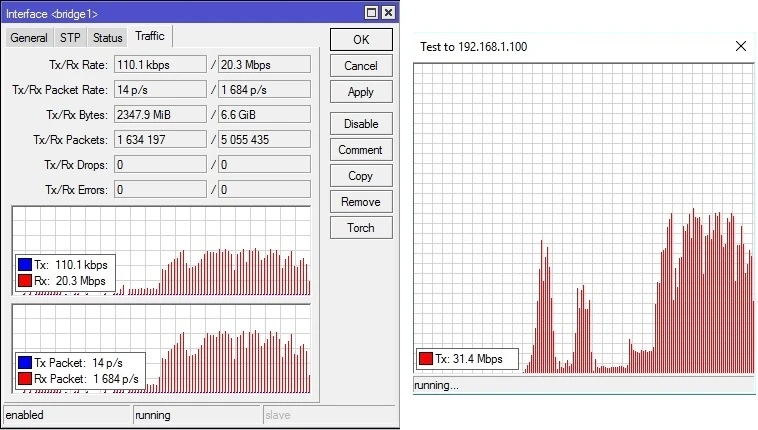The image size is (758, 430).
Task: Open the STP tab
Action: click(70, 38)
